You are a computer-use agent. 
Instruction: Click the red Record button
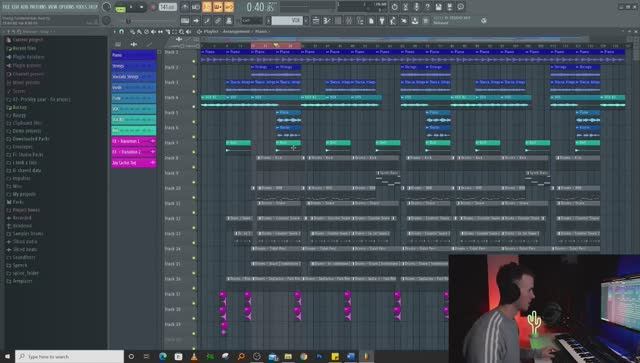(153, 7)
